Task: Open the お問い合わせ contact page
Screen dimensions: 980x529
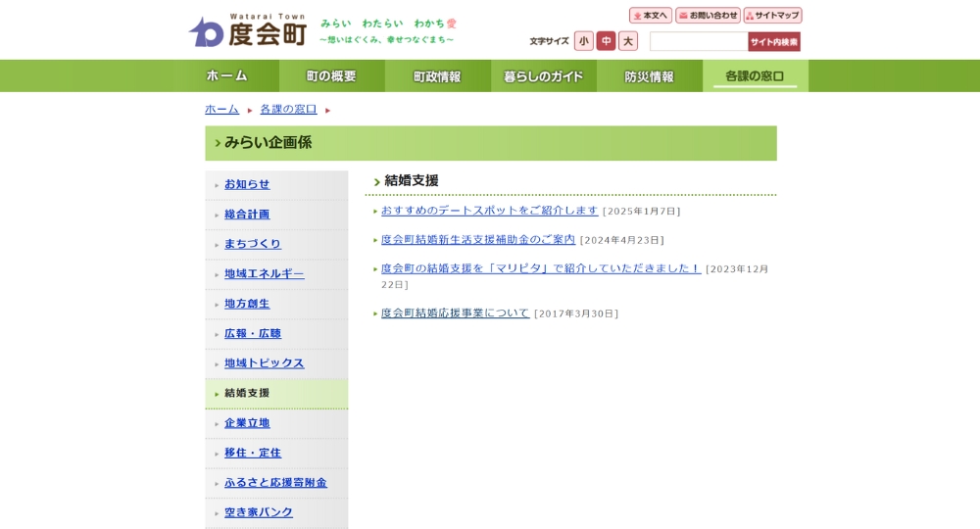Action: pyautogui.click(x=708, y=16)
